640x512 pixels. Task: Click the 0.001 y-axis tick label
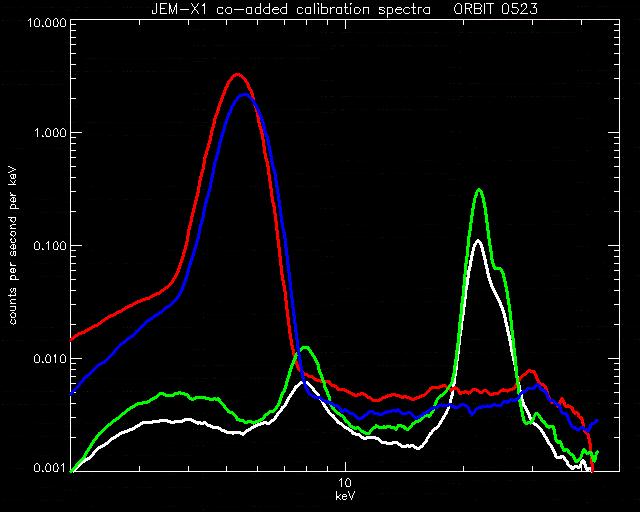50,467
